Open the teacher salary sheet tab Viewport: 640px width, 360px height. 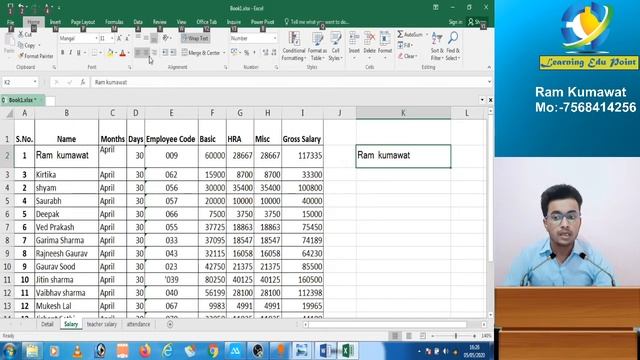(102, 324)
